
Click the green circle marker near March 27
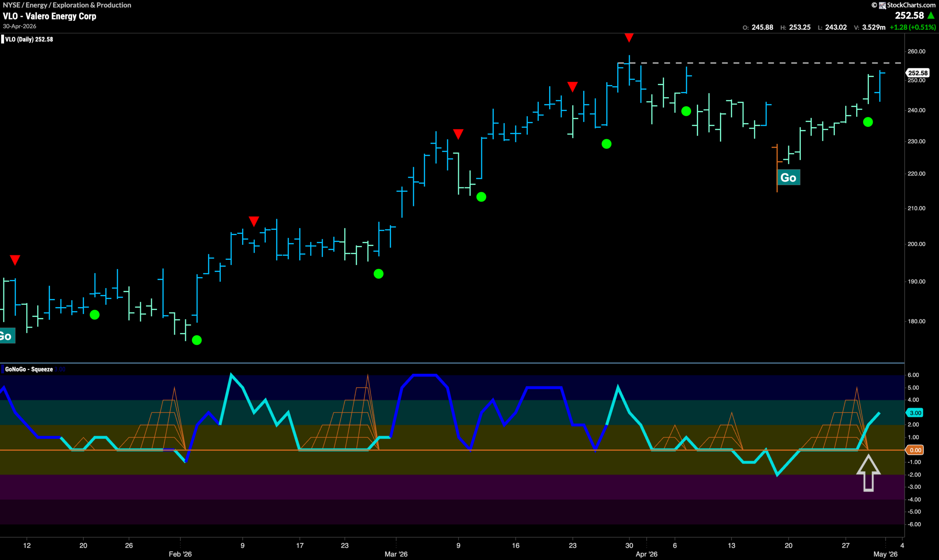606,144
